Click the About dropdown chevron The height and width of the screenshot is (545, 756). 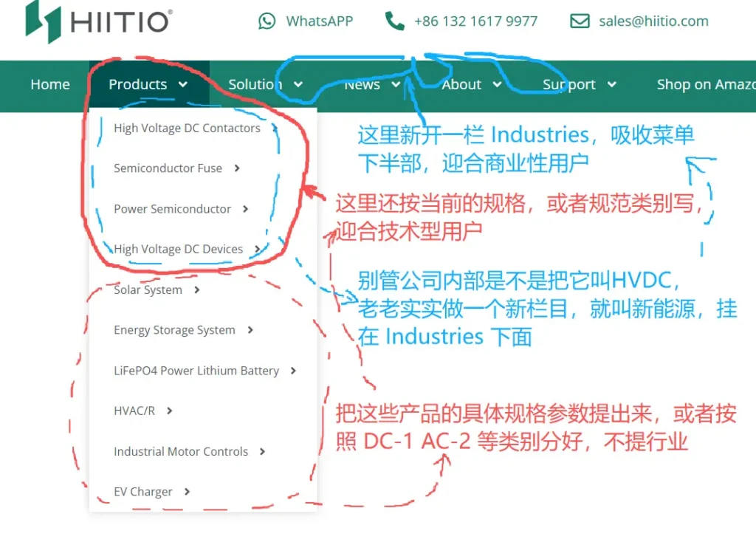pyautogui.click(x=497, y=84)
